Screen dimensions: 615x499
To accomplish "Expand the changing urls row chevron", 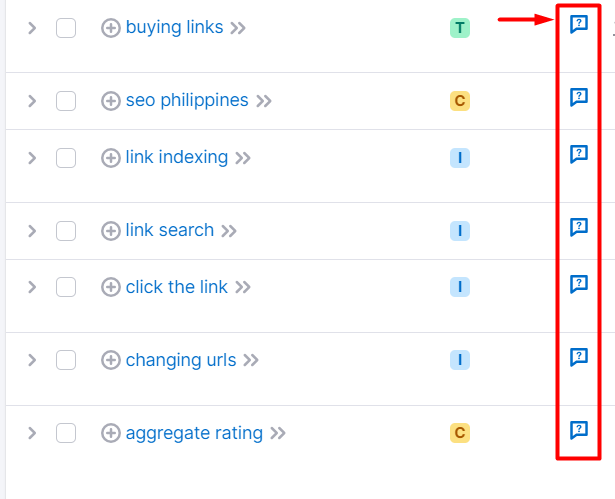I will click(32, 361).
